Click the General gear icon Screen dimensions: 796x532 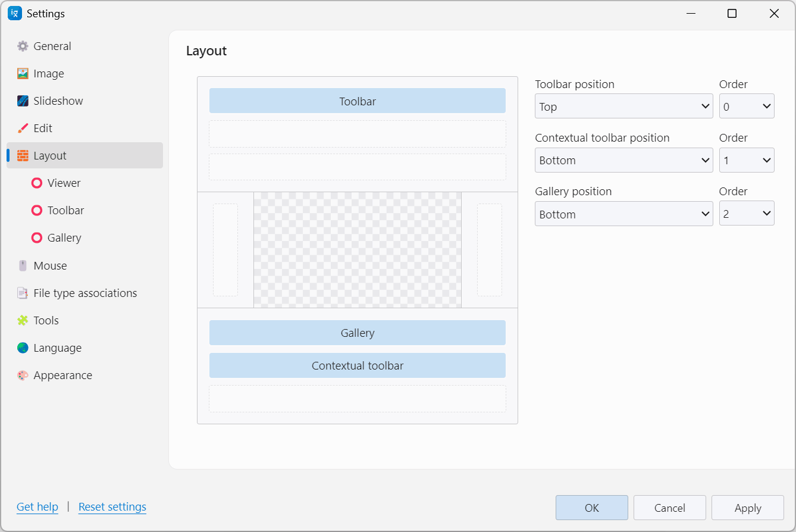(x=23, y=46)
